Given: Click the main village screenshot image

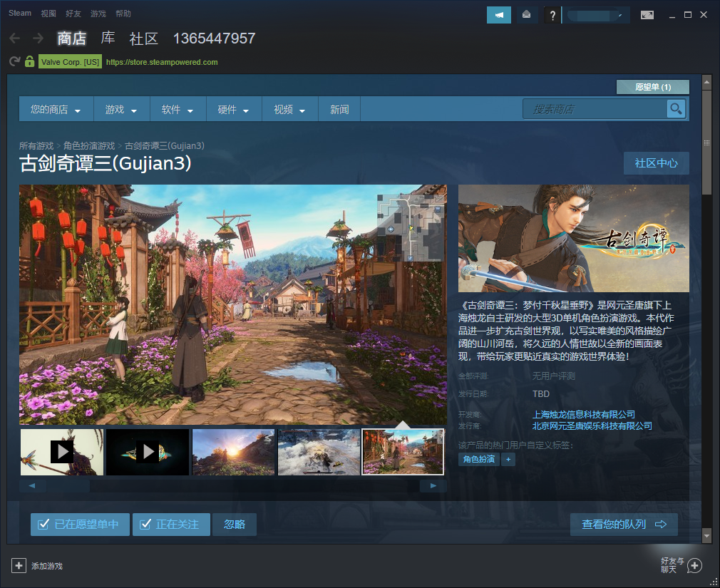Looking at the screenshot, I should (233, 304).
